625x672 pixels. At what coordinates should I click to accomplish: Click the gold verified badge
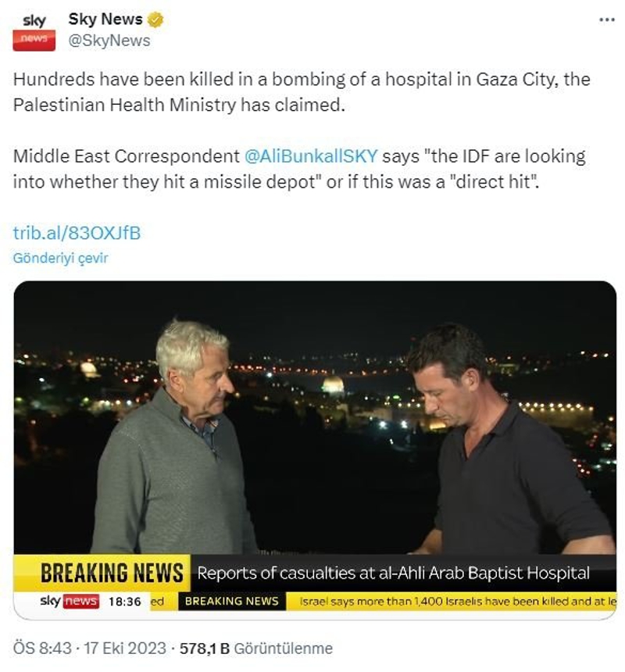[x=155, y=20]
